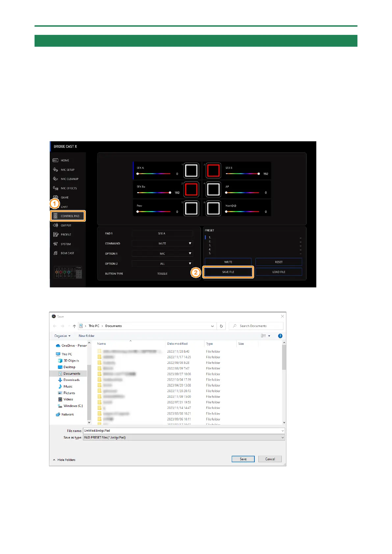The width and height of the screenshot is (392, 554).
Task: Open Desktop in navigation pane
Action: click(66, 367)
